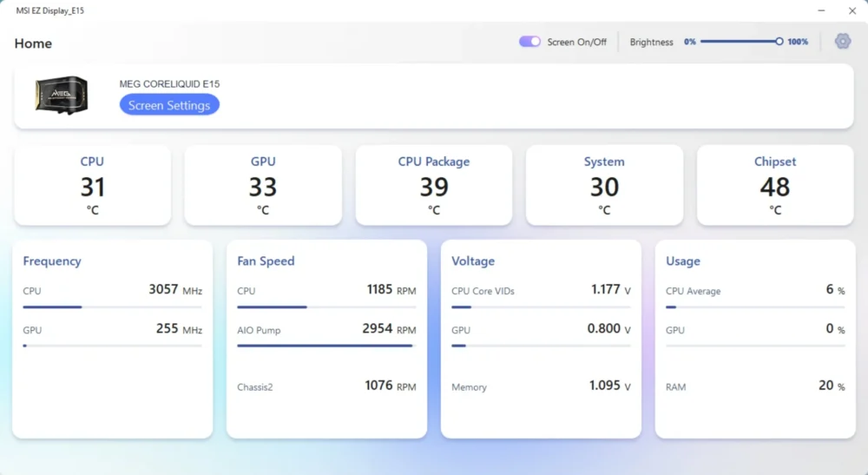Image resolution: width=868 pixels, height=475 pixels.
Task: Minimize the MSI EZ Display window
Action: pos(821,10)
